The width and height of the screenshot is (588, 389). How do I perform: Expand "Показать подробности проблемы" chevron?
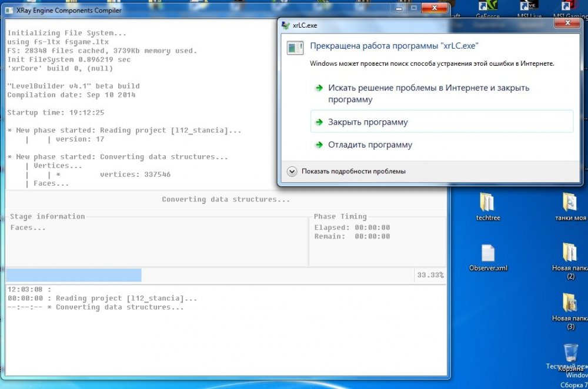(x=292, y=171)
